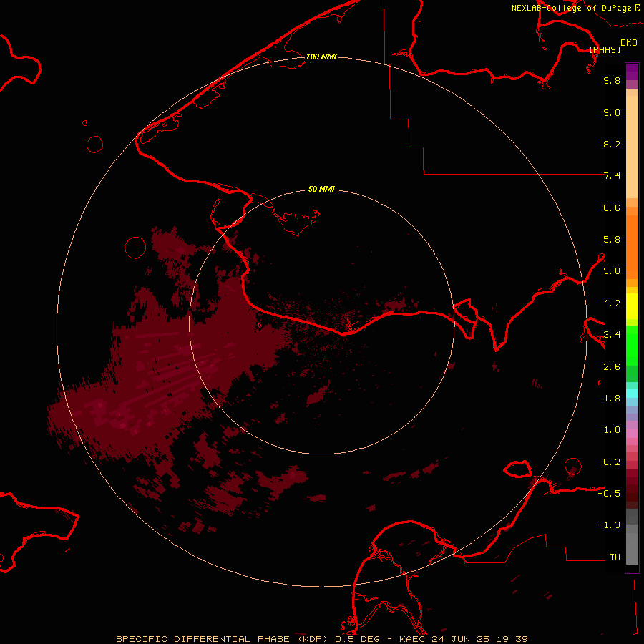The image size is (644, 644).
Task: Click the cyan color scale band
Action: click(632, 394)
